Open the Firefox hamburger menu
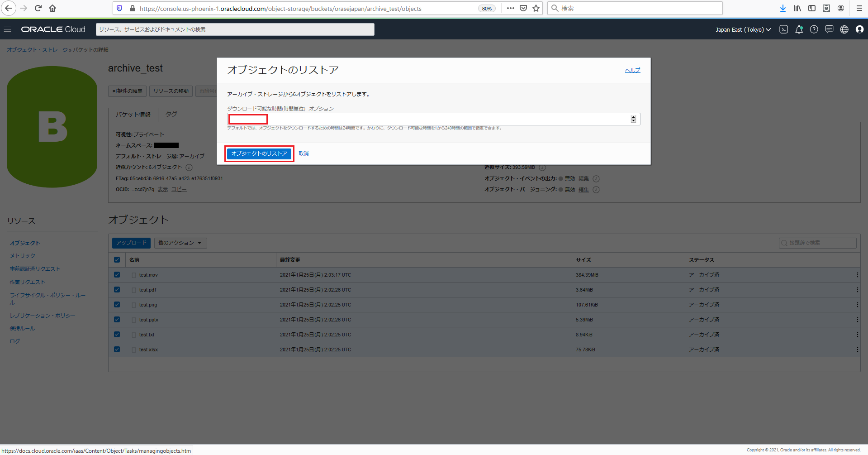The height and width of the screenshot is (455, 868). tap(859, 8)
